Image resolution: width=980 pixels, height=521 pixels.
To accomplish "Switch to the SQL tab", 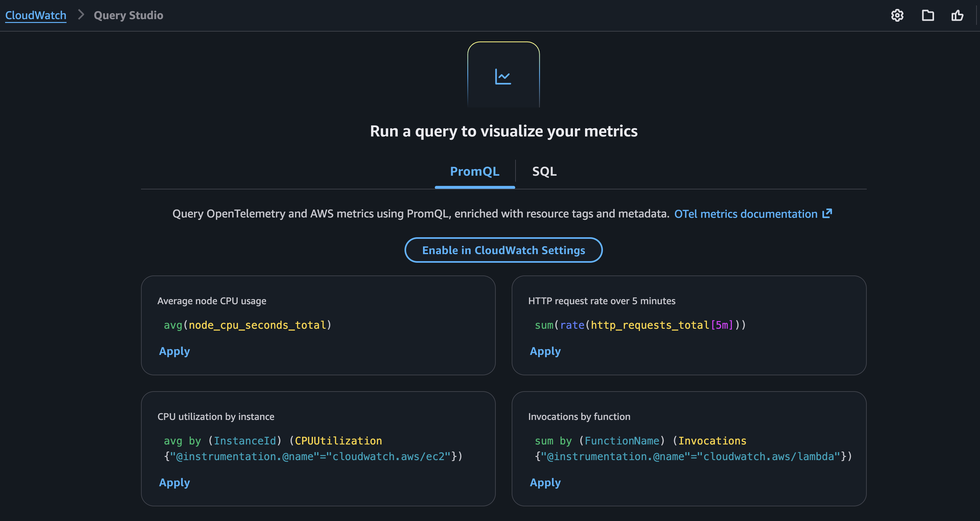I will click(x=544, y=172).
